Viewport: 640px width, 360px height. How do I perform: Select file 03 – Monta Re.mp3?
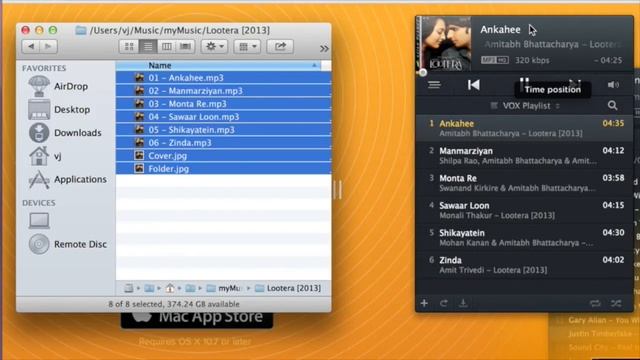(x=223, y=104)
